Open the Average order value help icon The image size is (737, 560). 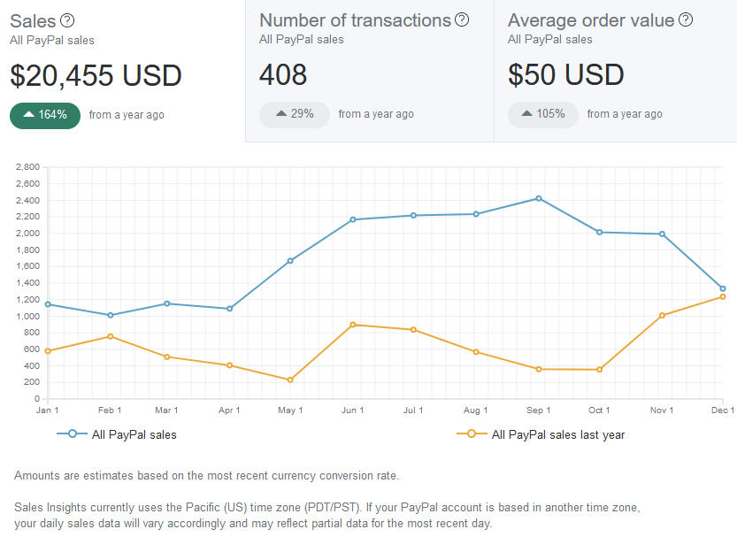[686, 19]
